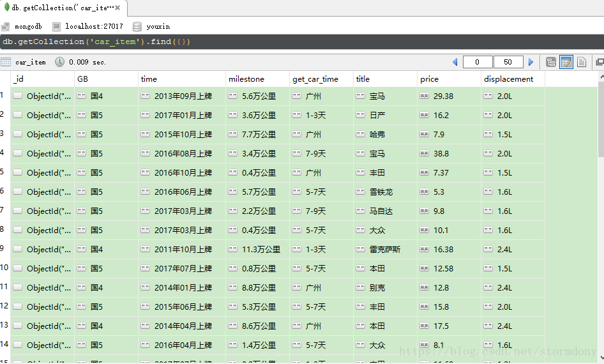This screenshot has height=364, width=604.
Task: Click the localhost:27017 server icon
Action: click(x=56, y=27)
